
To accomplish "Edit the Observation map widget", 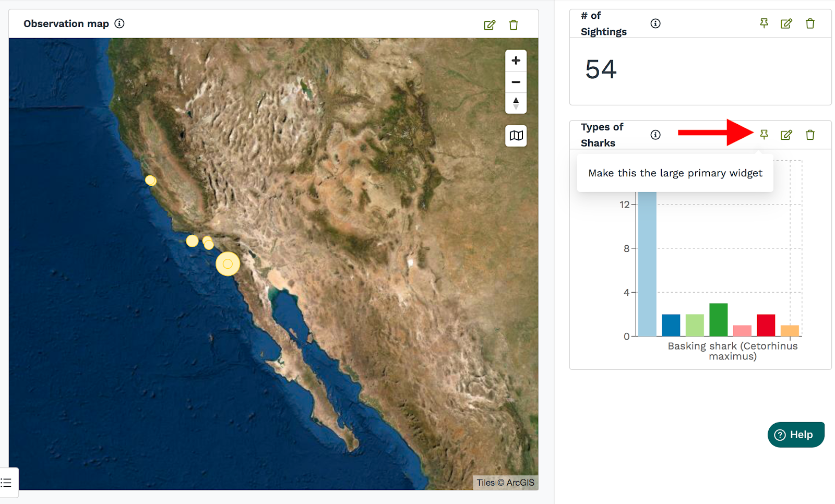I will point(489,25).
